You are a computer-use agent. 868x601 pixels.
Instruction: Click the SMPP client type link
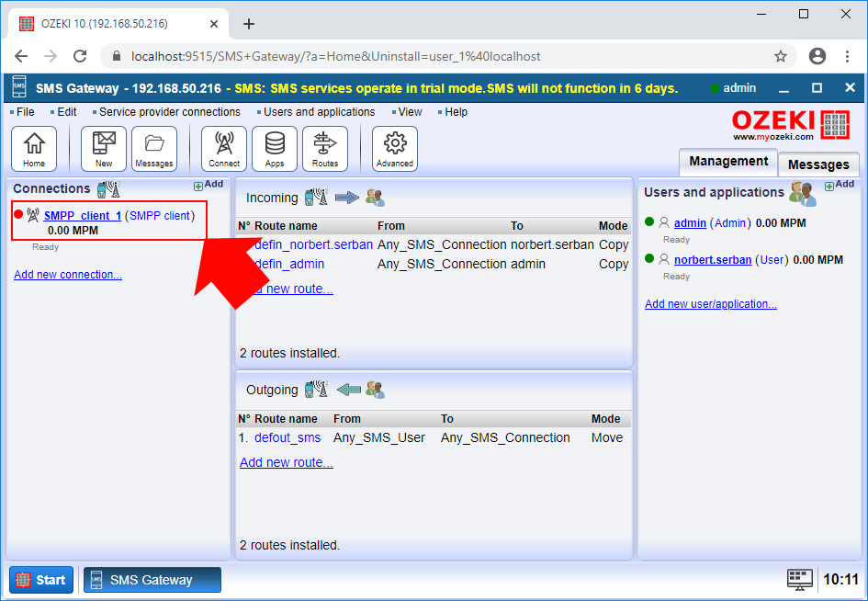click(x=160, y=215)
